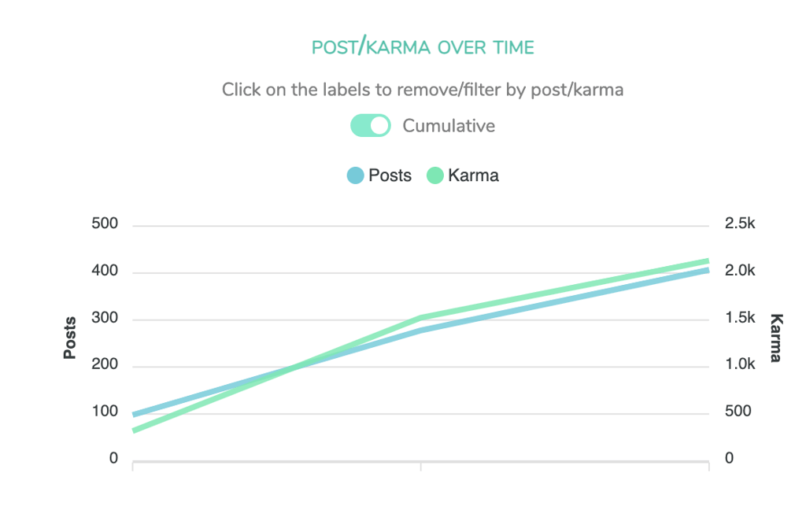Hide the Karma series via green legend dot

click(434, 175)
